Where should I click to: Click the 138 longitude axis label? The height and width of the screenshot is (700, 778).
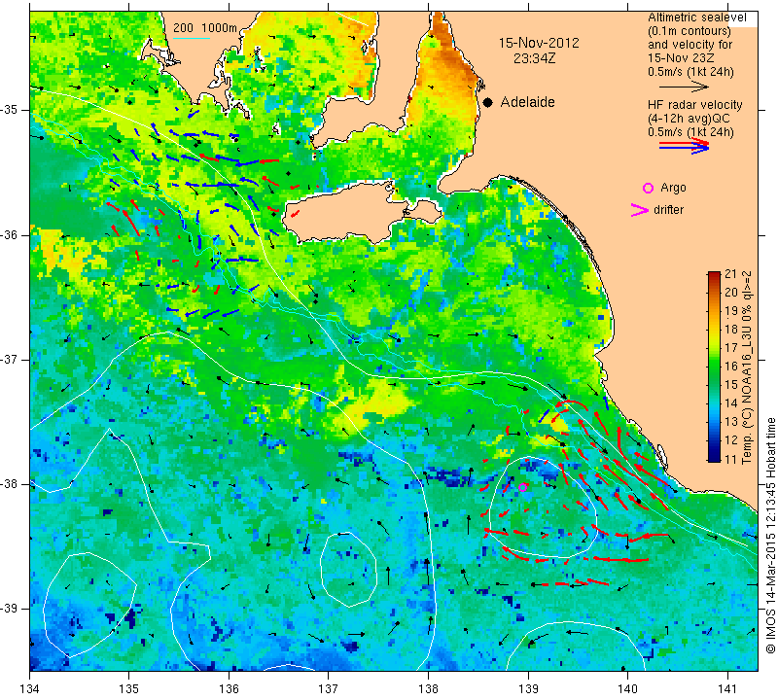[428, 688]
